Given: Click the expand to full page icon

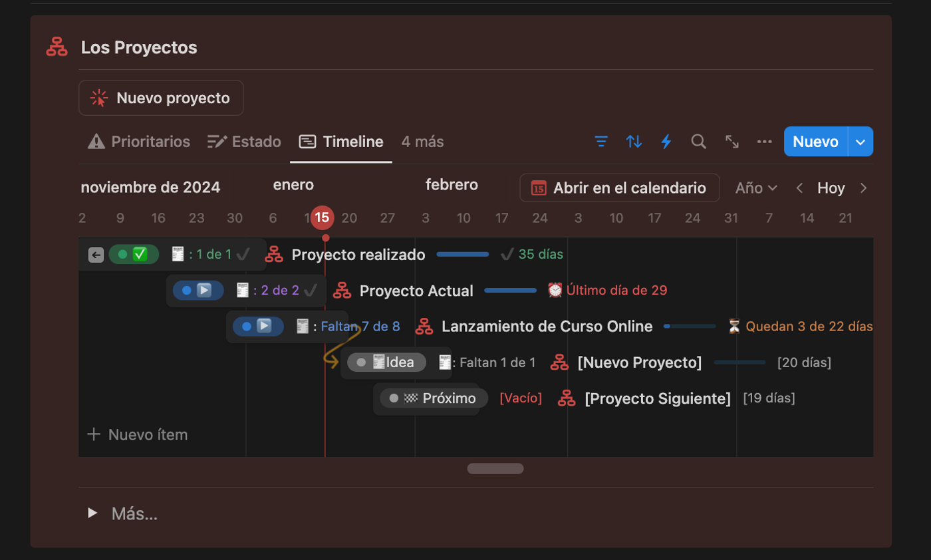Looking at the screenshot, I should point(732,142).
